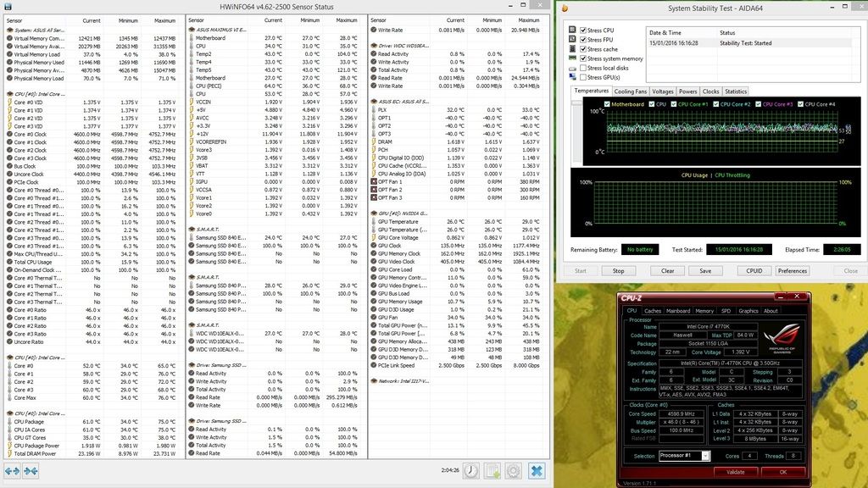Switch to the Cooling Fans tab
Image resolution: width=868 pixels, height=488 pixels.
(630, 91)
